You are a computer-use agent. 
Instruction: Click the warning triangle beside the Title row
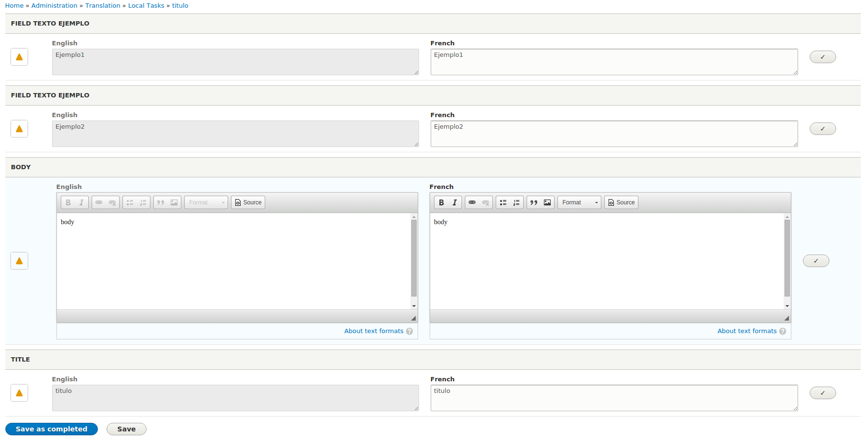pyautogui.click(x=19, y=393)
